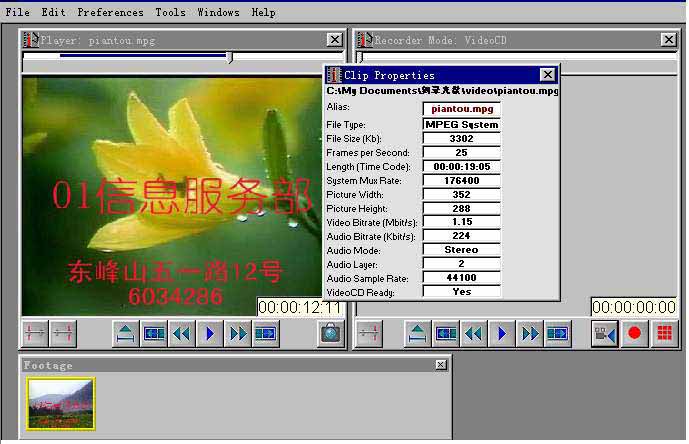Image resolution: width=689 pixels, height=444 pixels.
Task: Click the leftmost red marker icon in Player
Action: pyautogui.click(x=35, y=334)
